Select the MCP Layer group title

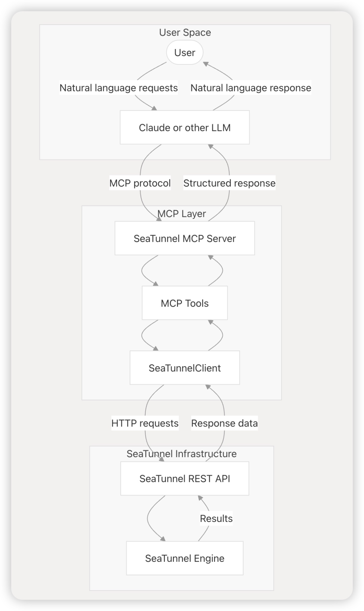click(x=182, y=214)
